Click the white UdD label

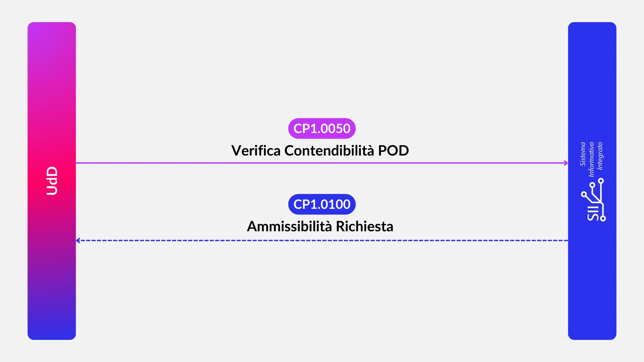[x=52, y=181]
